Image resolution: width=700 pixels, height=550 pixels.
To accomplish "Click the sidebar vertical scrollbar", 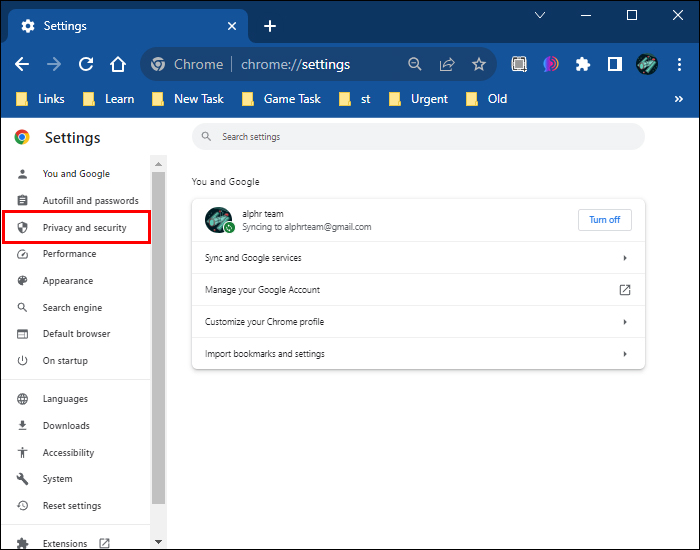I will (x=158, y=340).
